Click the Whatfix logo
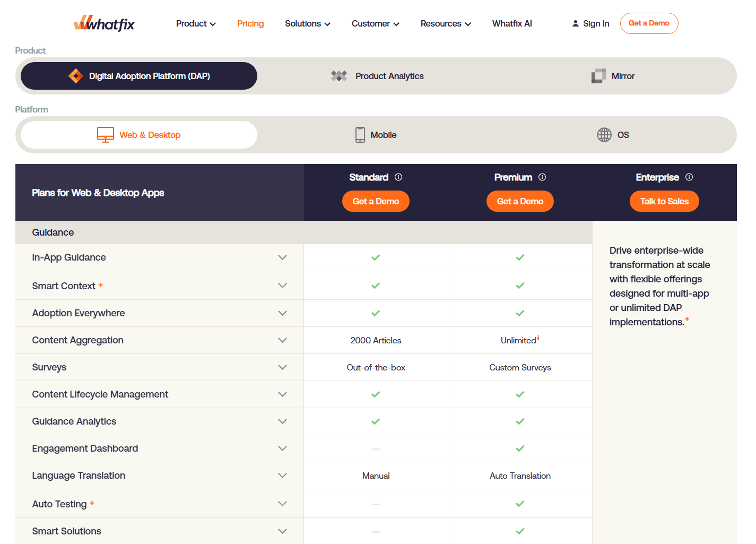756x544 pixels. coord(104,23)
